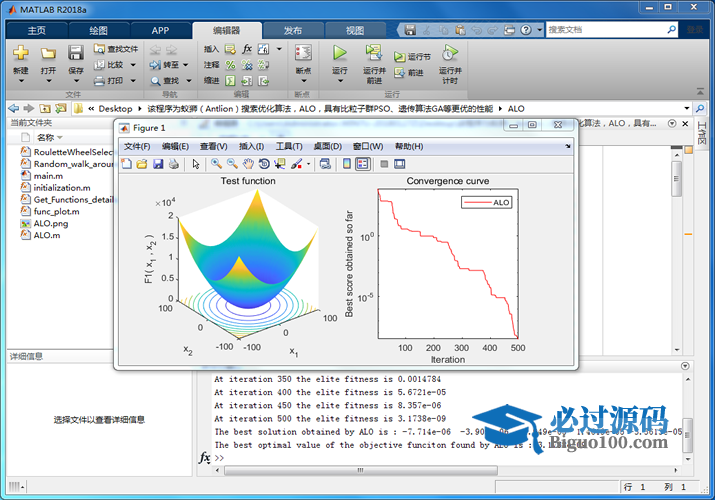
Task: Click the 打开 (Open) folder icon
Action: point(48,53)
